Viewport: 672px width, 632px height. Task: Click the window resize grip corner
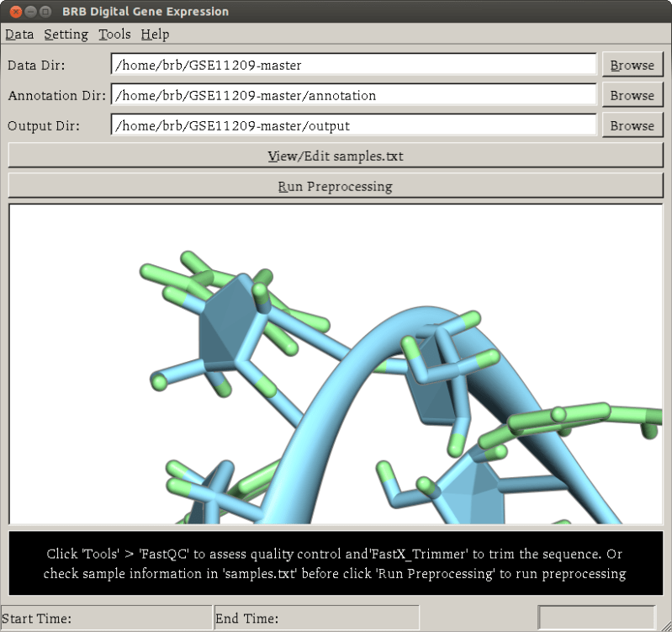point(665,625)
